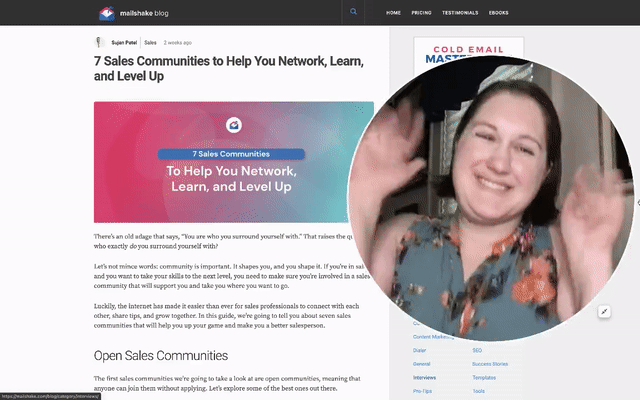The image size is (640, 400).
Task: Go to the PRICING menu item
Action: click(421, 13)
